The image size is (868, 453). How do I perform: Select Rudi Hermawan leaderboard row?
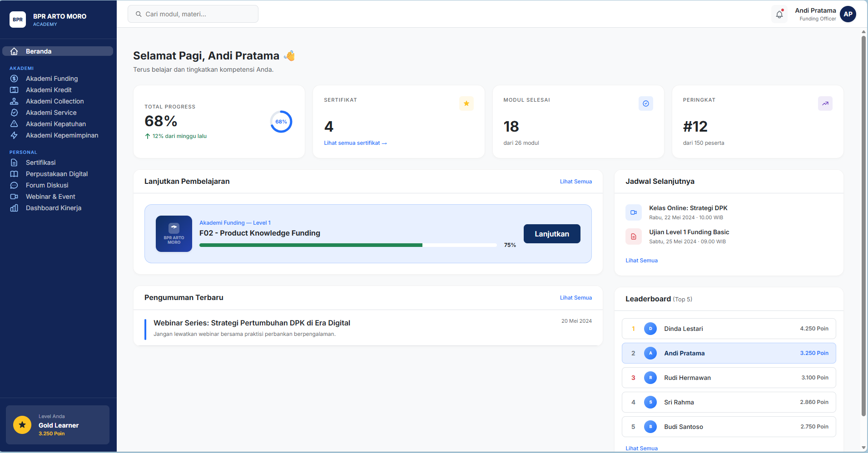(729, 378)
